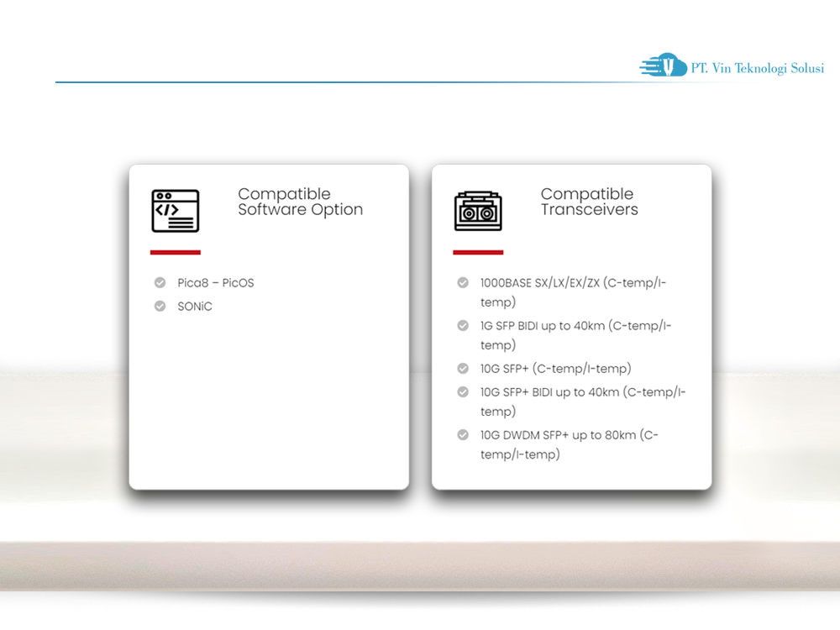This screenshot has width=840, height=630.
Task: Click the checkmark beside 10G DWDM SFP+
Action: pyautogui.click(x=463, y=435)
